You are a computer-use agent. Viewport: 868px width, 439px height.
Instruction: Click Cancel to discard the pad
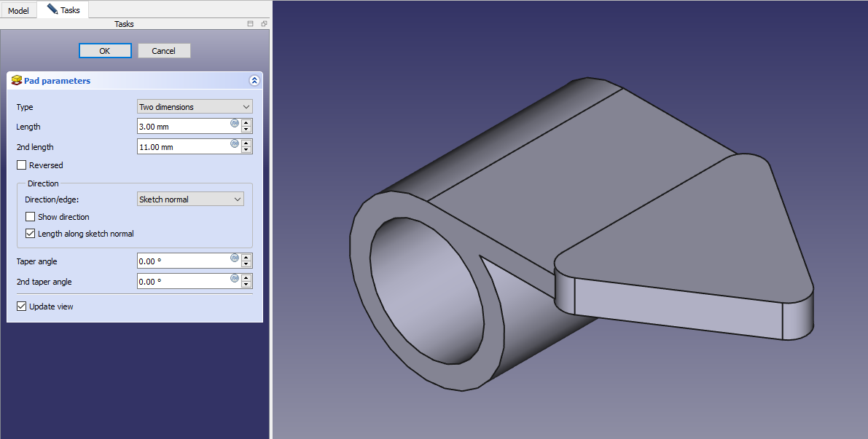tap(164, 51)
